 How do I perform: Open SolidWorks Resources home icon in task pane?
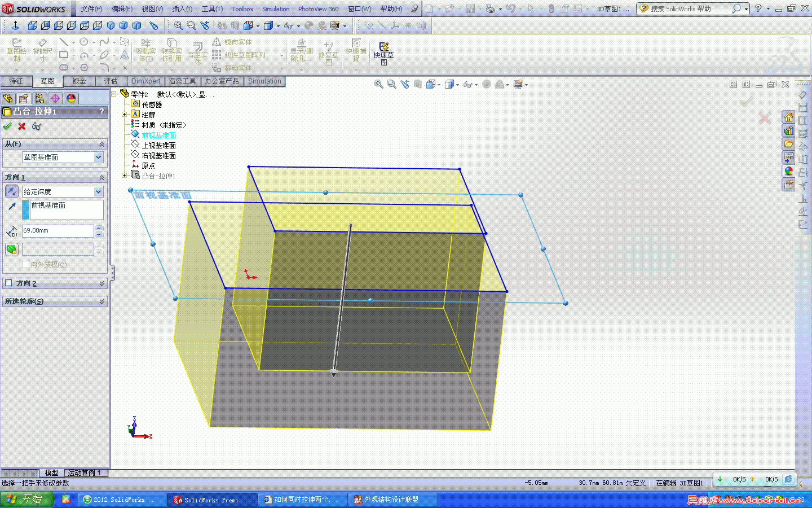pyautogui.click(x=788, y=117)
